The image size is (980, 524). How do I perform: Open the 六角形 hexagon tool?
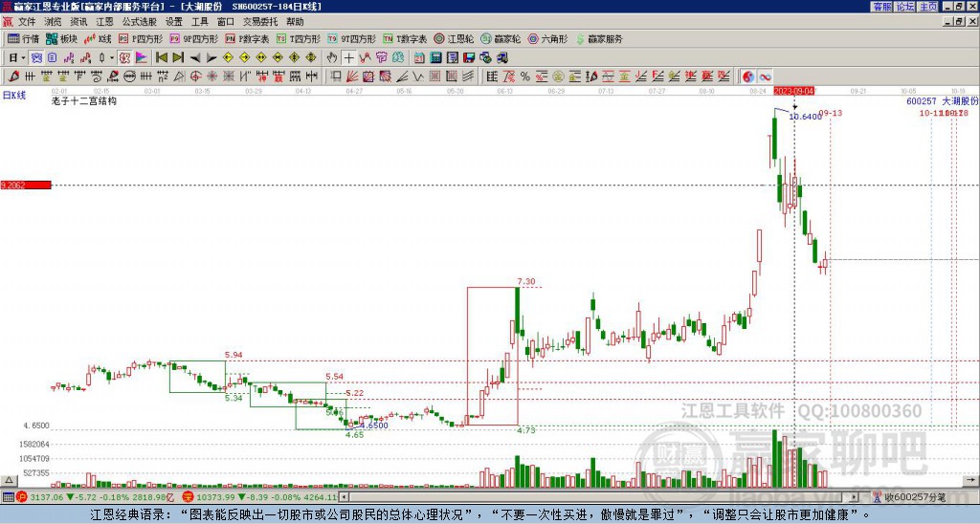[x=547, y=38]
